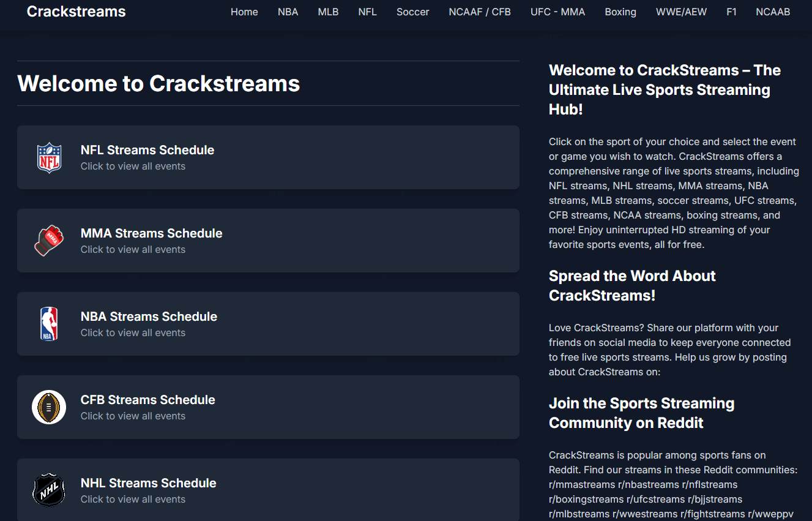Viewport: 812px width, 521px height.
Task: Click the NBA logo icon
Action: tap(49, 324)
